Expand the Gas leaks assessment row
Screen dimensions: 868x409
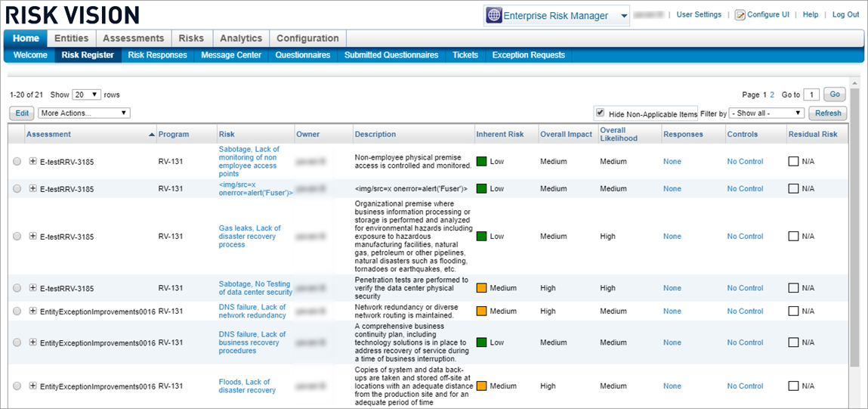[32, 236]
